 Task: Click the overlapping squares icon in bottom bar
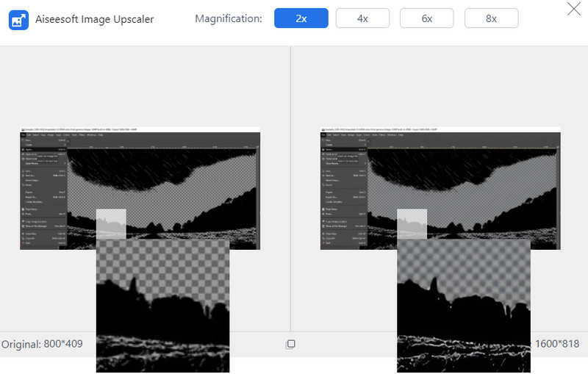[290, 344]
